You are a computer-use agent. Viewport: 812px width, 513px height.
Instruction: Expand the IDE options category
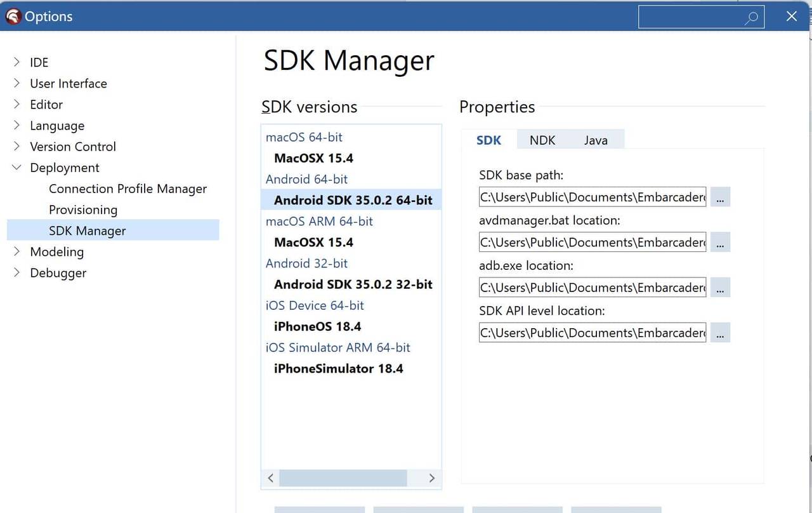(x=17, y=62)
